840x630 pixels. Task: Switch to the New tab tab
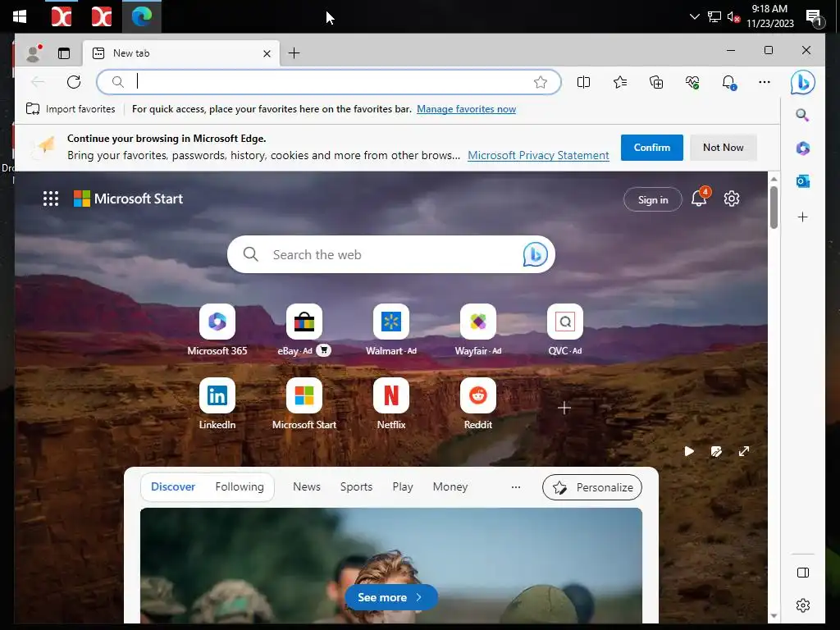pyautogui.click(x=180, y=53)
